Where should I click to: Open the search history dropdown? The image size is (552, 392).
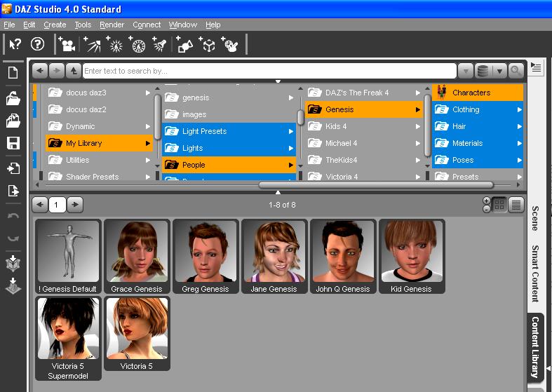click(466, 71)
